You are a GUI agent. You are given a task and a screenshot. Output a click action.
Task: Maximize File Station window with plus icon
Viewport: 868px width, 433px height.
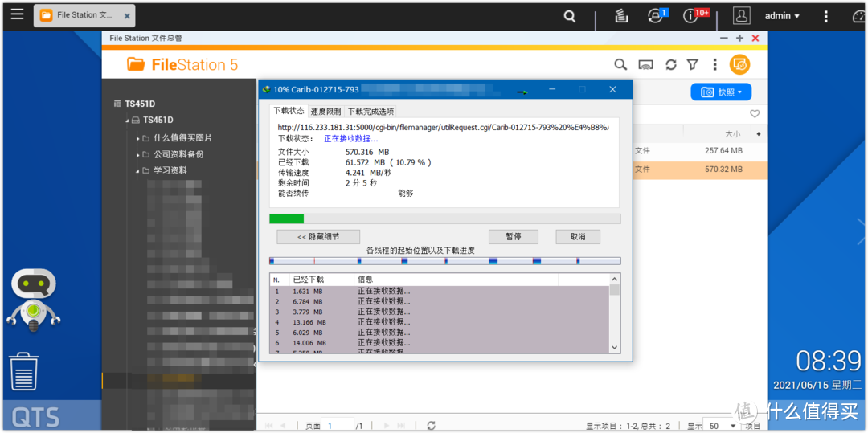(x=739, y=38)
